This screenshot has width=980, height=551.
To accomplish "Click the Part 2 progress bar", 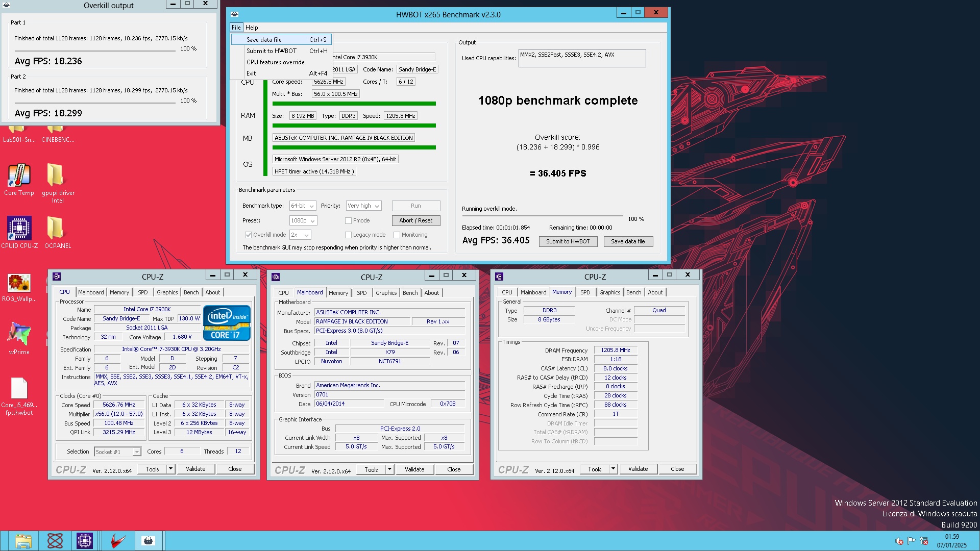I will pos(95,104).
